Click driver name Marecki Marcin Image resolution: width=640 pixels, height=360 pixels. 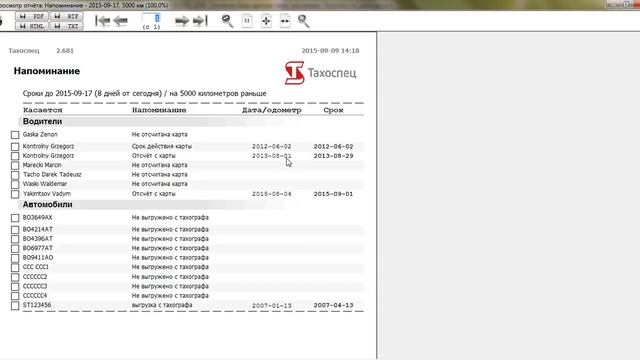tap(42, 165)
